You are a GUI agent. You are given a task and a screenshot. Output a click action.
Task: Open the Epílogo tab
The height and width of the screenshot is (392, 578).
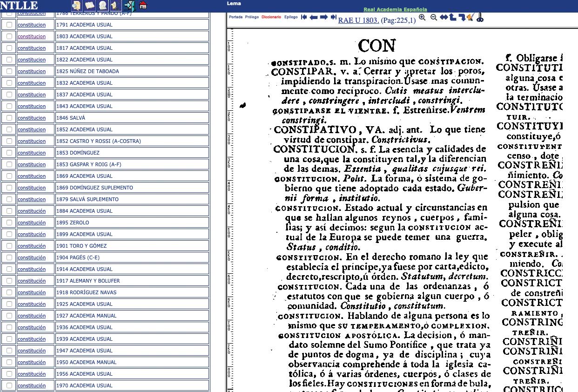(291, 17)
